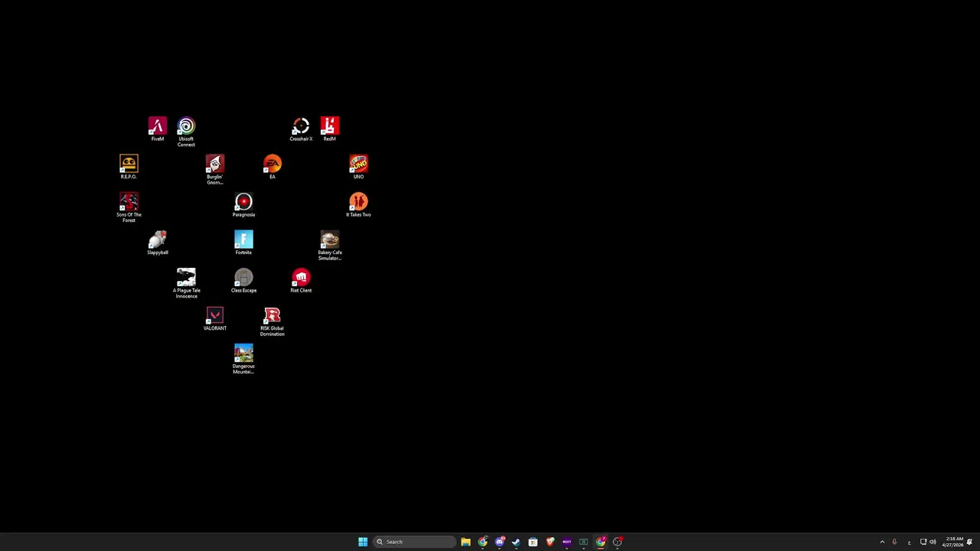Select the Fortnite desktop icon
The image size is (980, 551).
point(243,243)
